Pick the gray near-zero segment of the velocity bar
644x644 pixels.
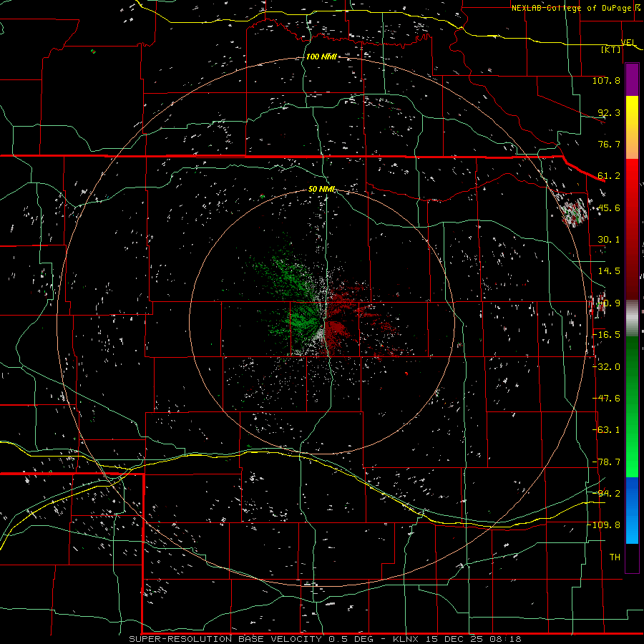click(632, 318)
